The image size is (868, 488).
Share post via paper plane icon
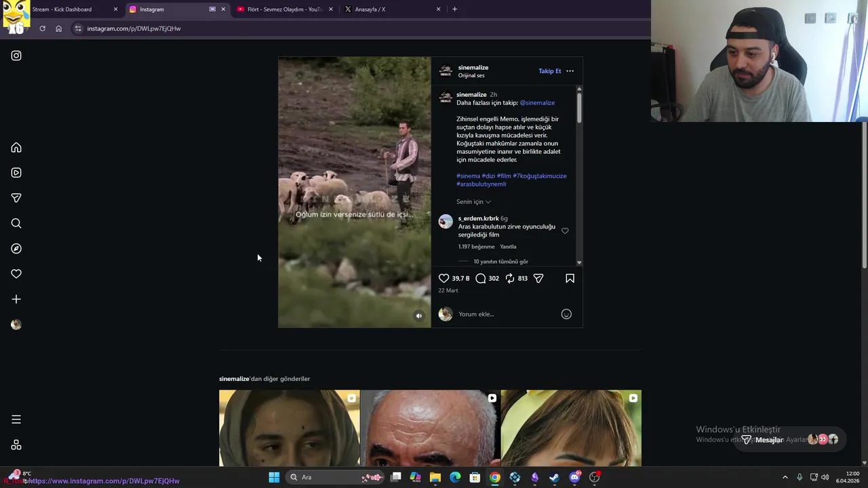[x=538, y=279]
